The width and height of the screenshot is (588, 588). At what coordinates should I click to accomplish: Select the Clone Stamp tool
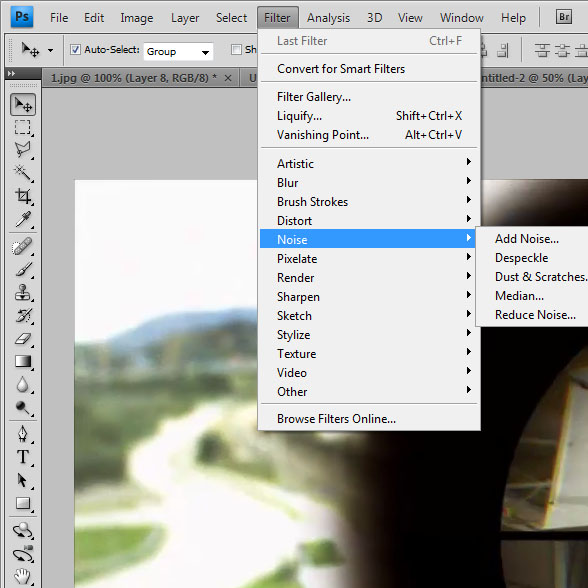pos(22,292)
